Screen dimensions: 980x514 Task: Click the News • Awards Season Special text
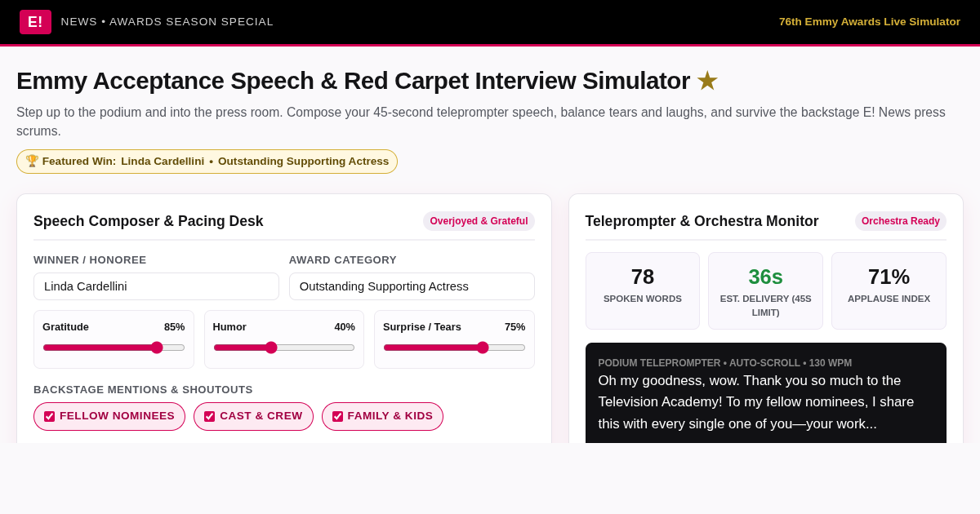[167, 22]
